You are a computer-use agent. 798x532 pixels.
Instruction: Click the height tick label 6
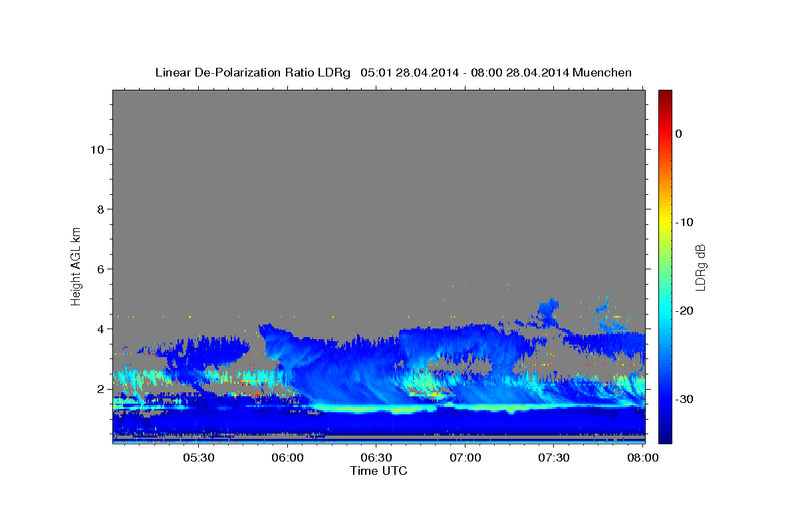tap(101, 269)
